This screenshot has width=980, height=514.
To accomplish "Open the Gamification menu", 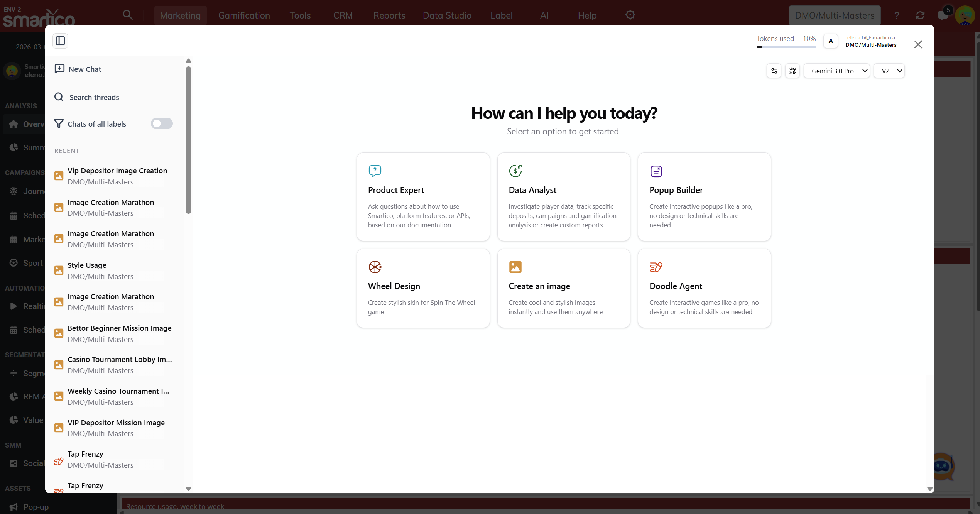I will click(x=244, y=15).
